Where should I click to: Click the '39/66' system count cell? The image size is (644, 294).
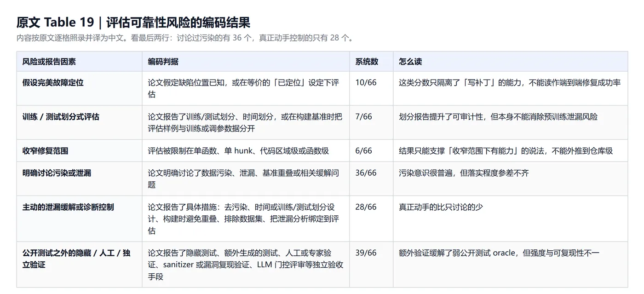tap(366, 253)
